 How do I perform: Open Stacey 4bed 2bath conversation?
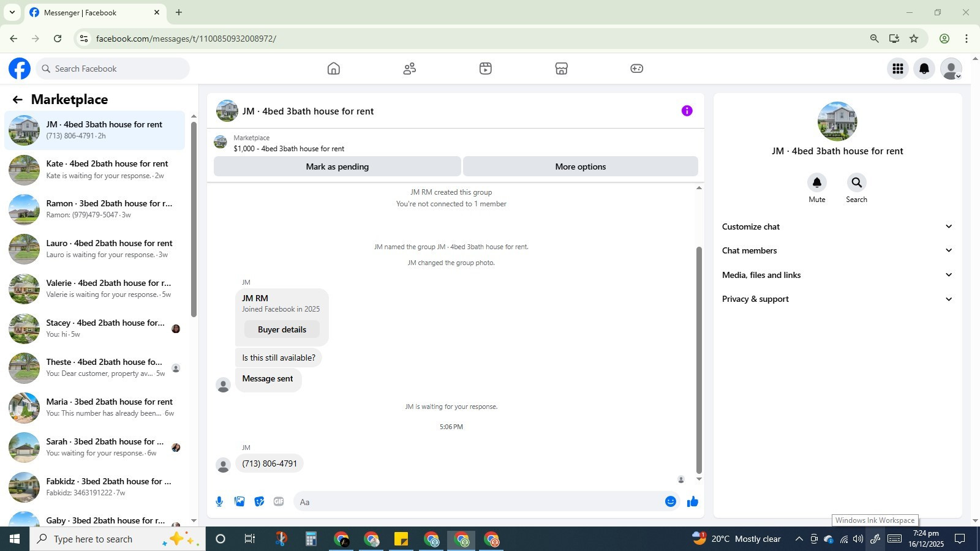click(95, 329)
